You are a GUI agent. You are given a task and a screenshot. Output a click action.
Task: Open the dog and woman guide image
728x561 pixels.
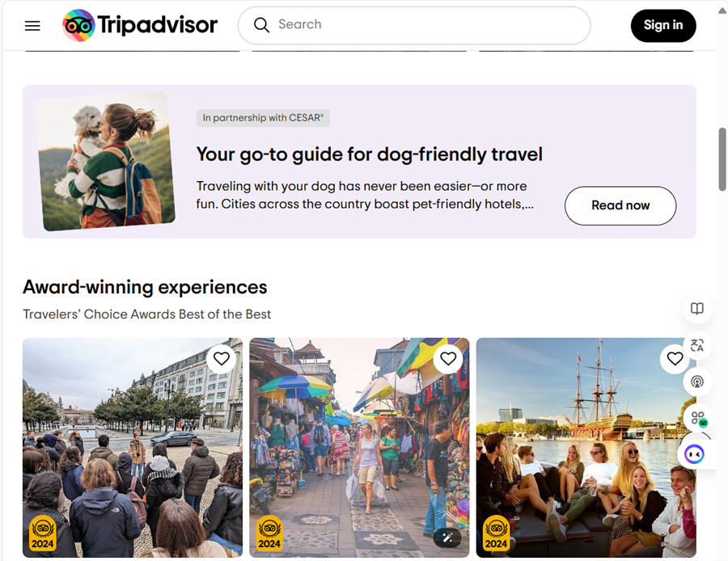pos(106,161)
